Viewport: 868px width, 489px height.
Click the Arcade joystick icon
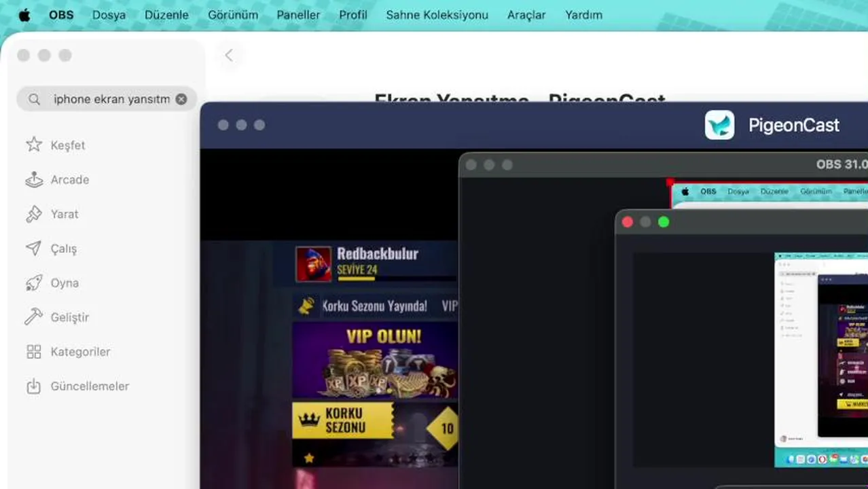[x=34, y=179]
